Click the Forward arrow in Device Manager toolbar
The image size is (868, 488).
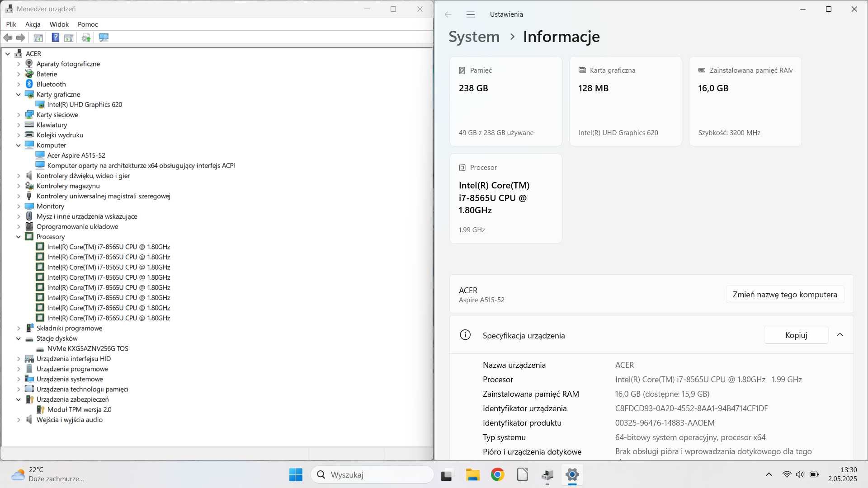pos(21,38)
